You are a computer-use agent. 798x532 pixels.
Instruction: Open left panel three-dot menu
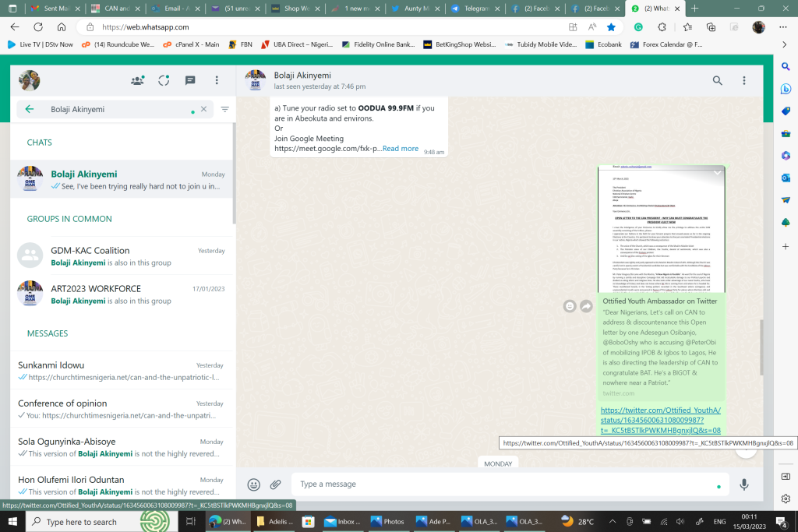tap(217, 80)
